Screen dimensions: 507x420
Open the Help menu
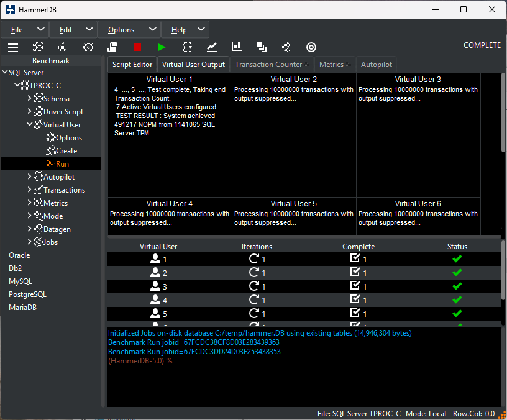point(185,30)
